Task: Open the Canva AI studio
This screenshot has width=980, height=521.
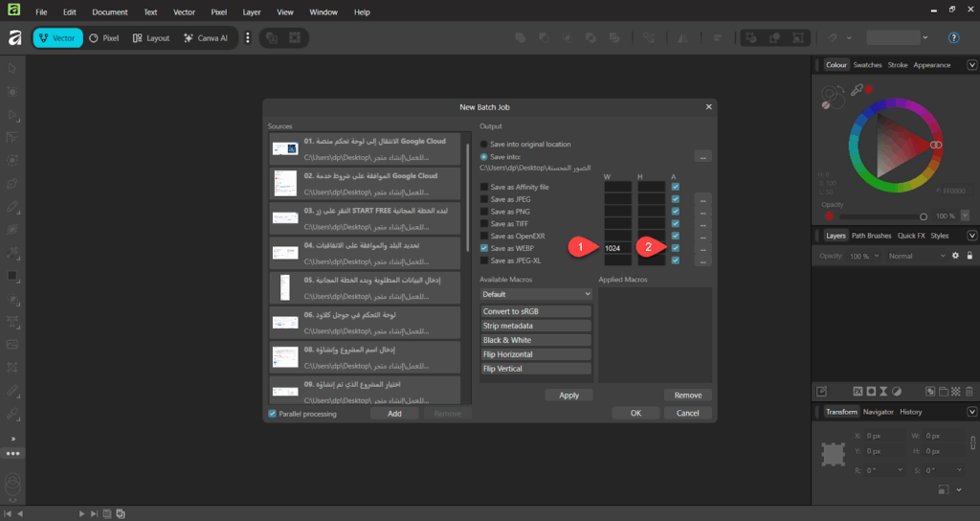Action: [x=205, y=38]
